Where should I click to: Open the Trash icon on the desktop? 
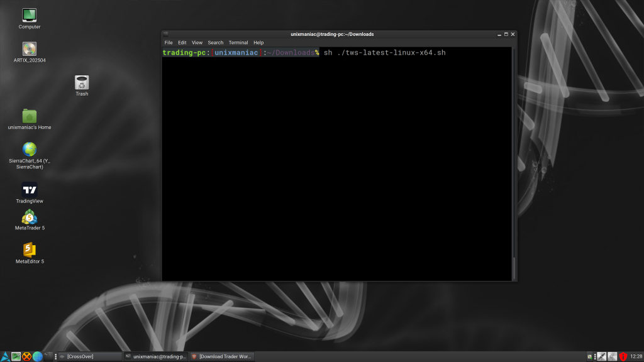coord(81,82)
